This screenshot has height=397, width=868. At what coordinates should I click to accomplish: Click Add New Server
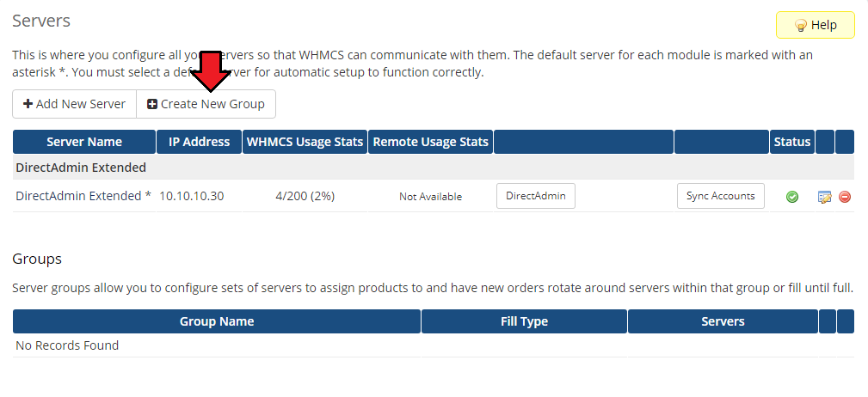74,104
